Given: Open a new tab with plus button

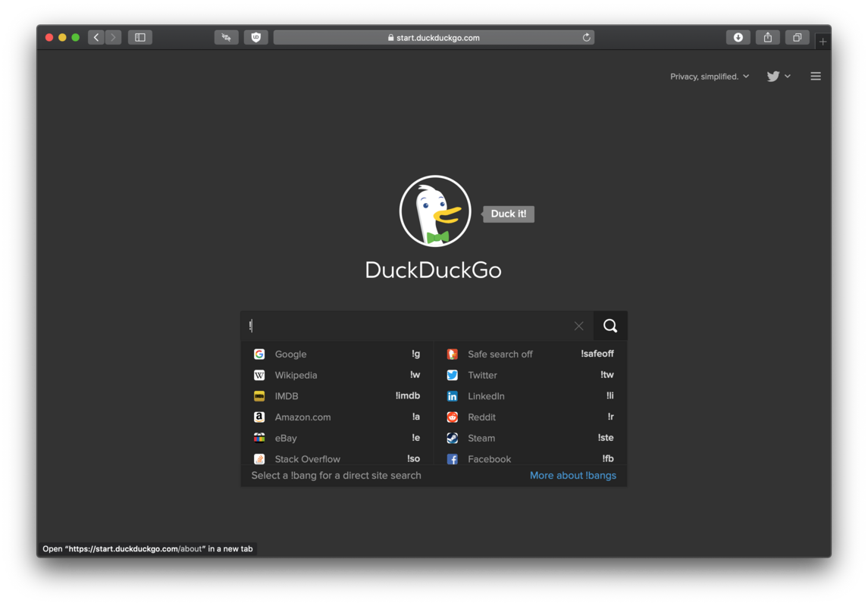Looking at the screenshot, I should pos(823,42).
